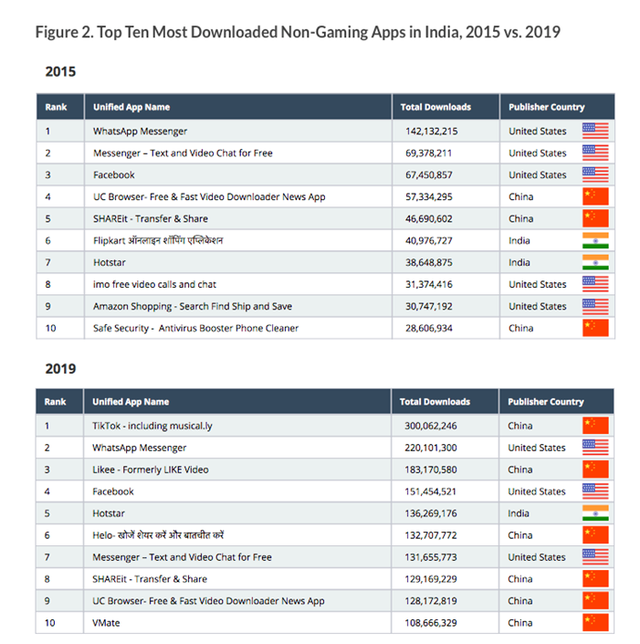Click the US flag beside WhatsApp Messenger 2015
The width and height of the screenshot is (640, 644).
pos(595,131)
